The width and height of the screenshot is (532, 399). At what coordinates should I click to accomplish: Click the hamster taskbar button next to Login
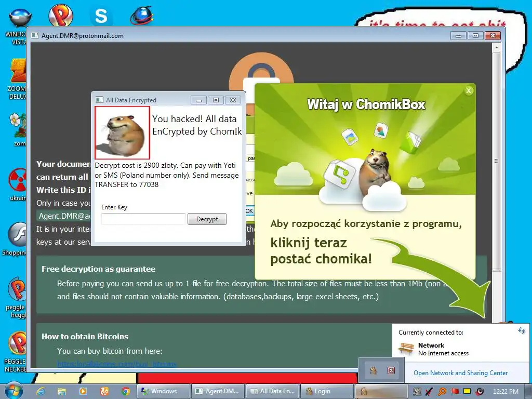tap(381, 391)
